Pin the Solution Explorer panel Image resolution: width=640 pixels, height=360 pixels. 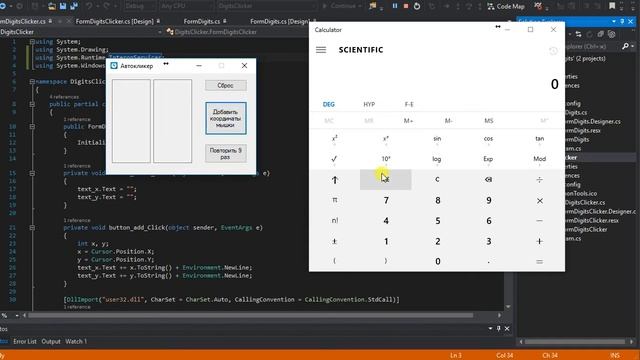(622, 21)
